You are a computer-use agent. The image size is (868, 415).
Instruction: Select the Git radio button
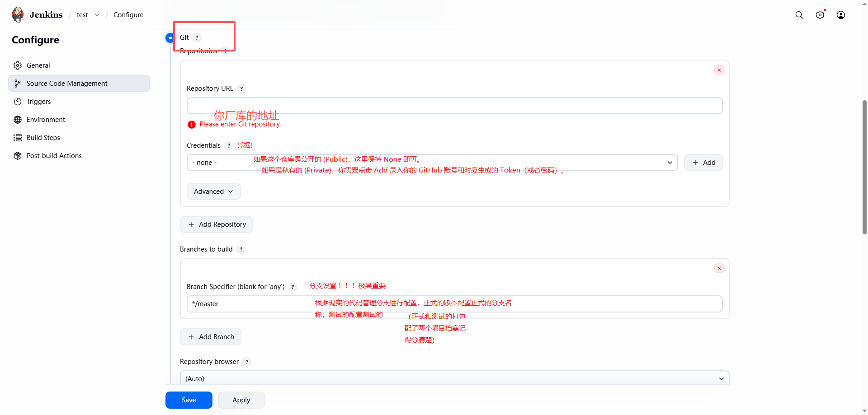(x=170, y=37)
